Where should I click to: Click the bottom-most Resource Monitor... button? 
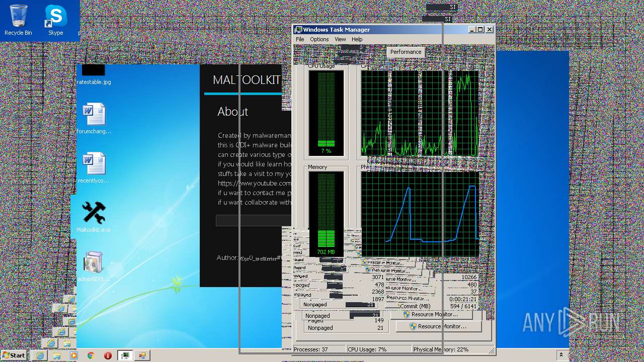point(439,326)
